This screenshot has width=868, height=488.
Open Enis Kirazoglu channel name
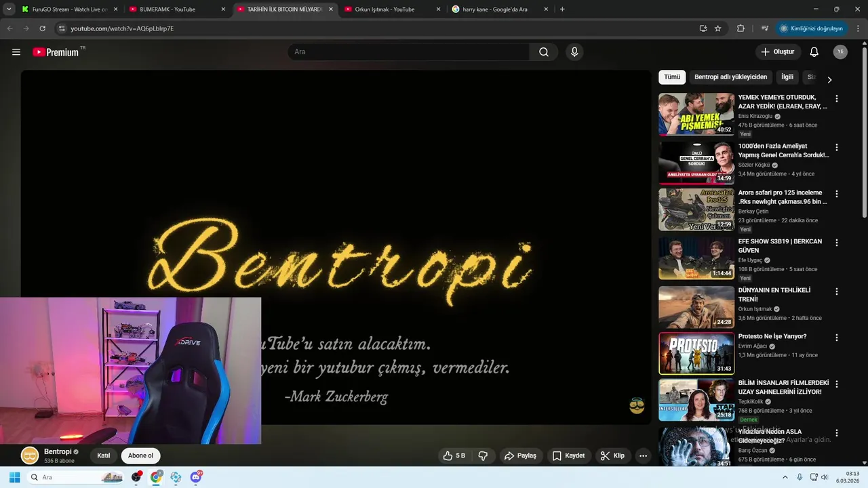click(755, 116)
